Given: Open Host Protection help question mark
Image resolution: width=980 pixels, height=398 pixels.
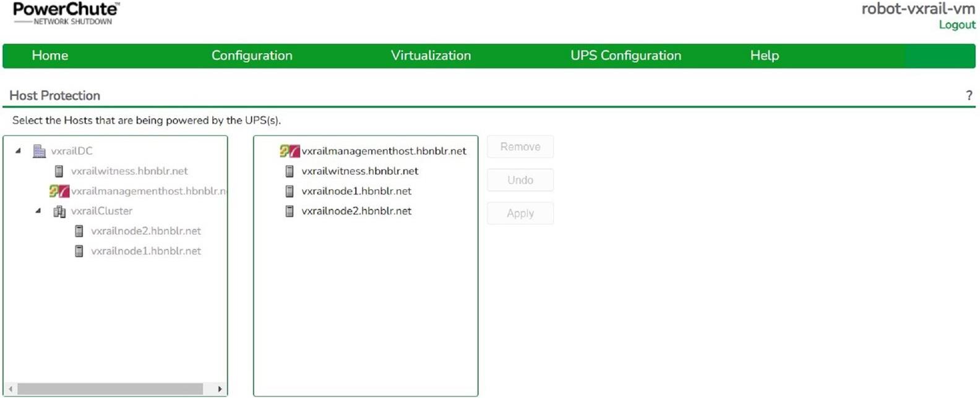Looking at the screenshot, I should click(x=969, y=96).
